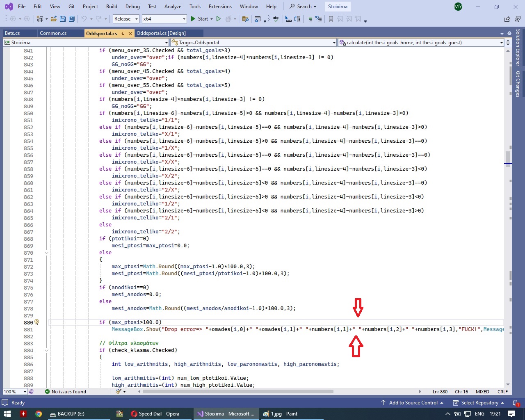Click the health indicator icon beside zoom
The width and height of the screenshot is (525, 420).
(x=31, y=392)
